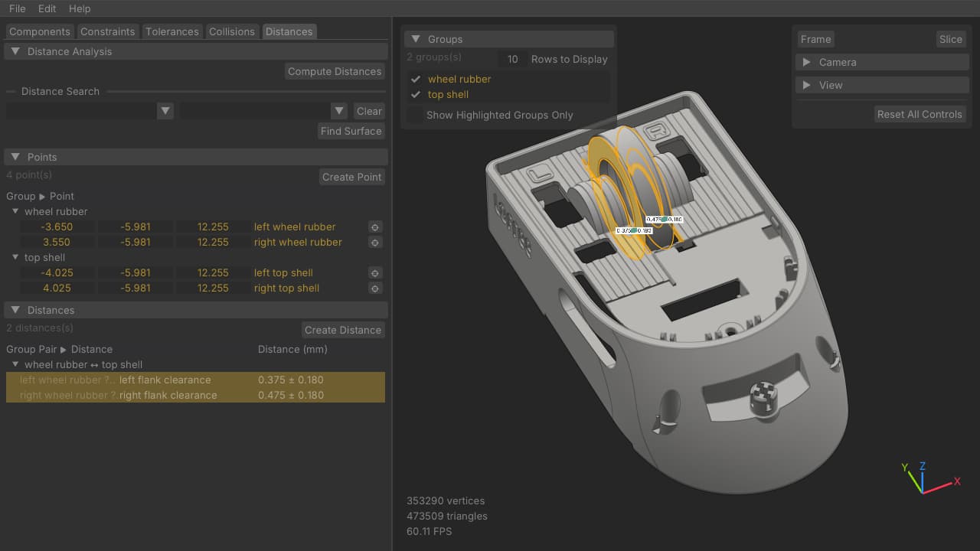Collapse the Distances section
Screen dimensions: 980x551
tap(15, 310)
